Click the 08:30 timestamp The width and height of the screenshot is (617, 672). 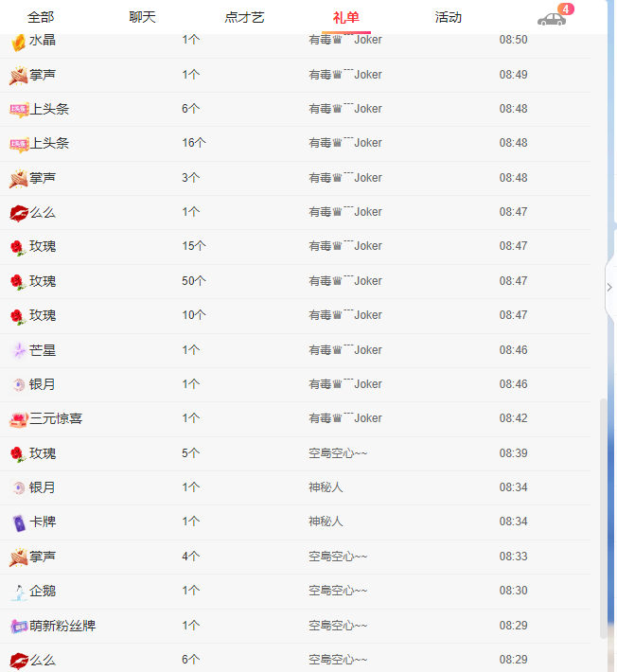pos(513,591)
